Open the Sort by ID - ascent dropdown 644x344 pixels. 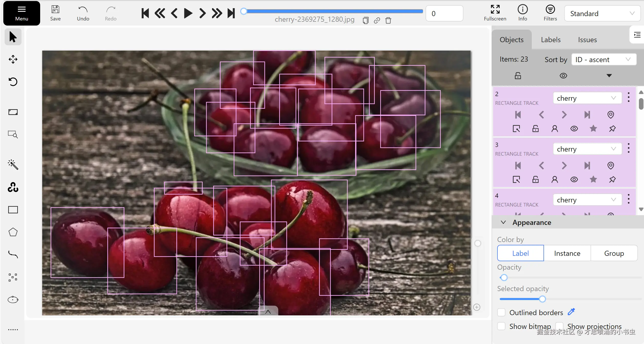[x=604, y=60]
